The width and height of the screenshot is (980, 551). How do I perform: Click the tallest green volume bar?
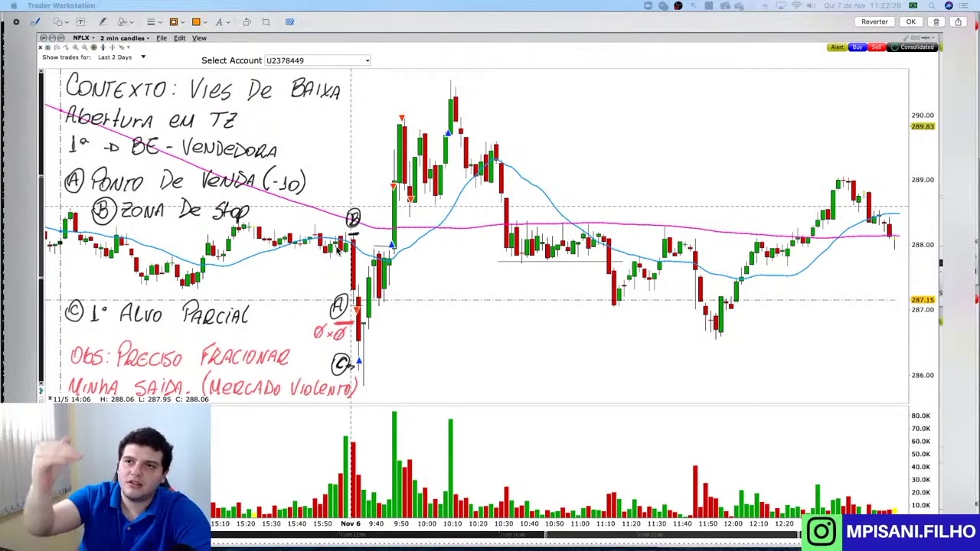(x=394, y=463)
